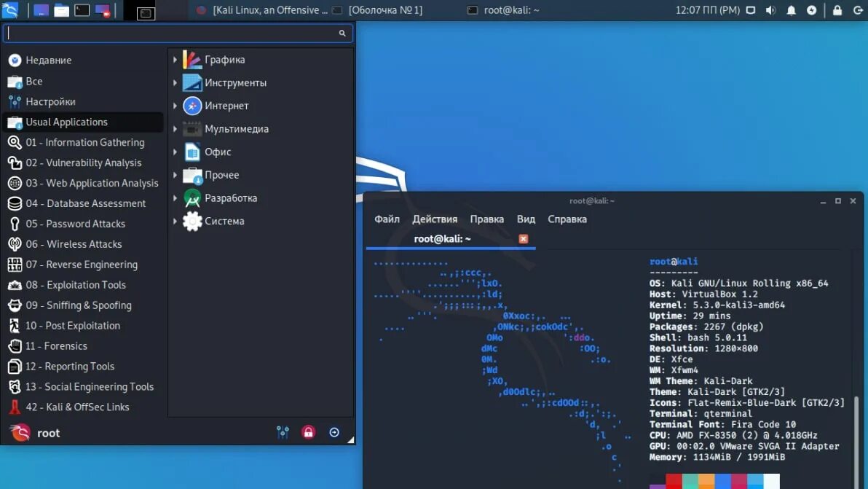Show desktop icon in top panel
This screenshot has height=489, width=868.
(x=40, y=10)
